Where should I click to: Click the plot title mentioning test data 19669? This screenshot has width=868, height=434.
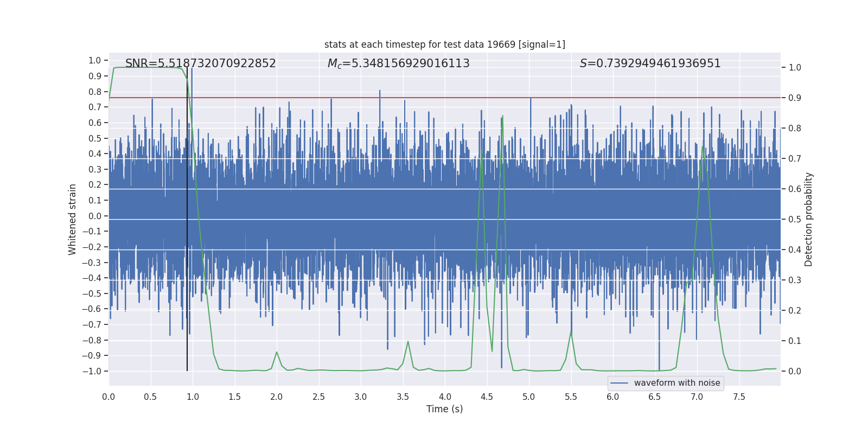[445, 44]
